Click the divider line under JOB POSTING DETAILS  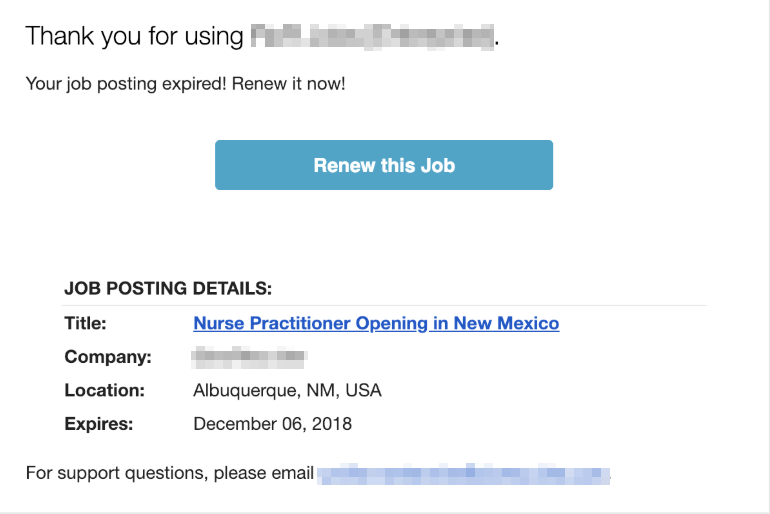(x=384, y=305)
